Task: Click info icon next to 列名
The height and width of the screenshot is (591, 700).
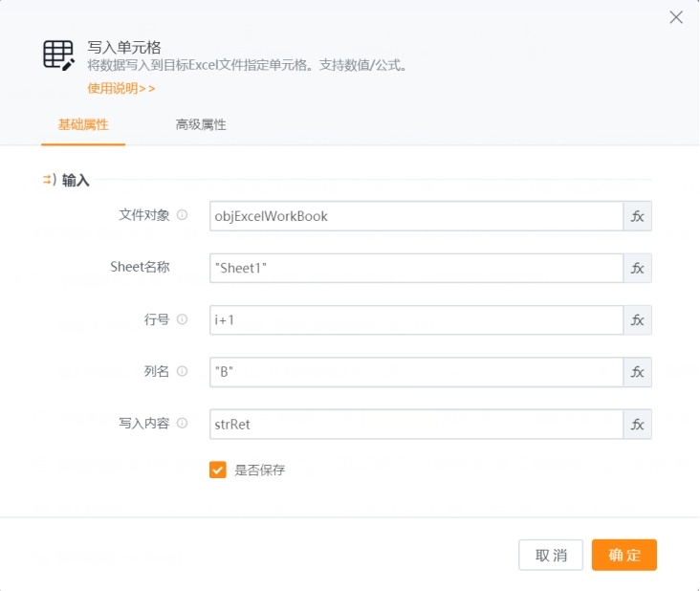Action: tap(183, 371)
